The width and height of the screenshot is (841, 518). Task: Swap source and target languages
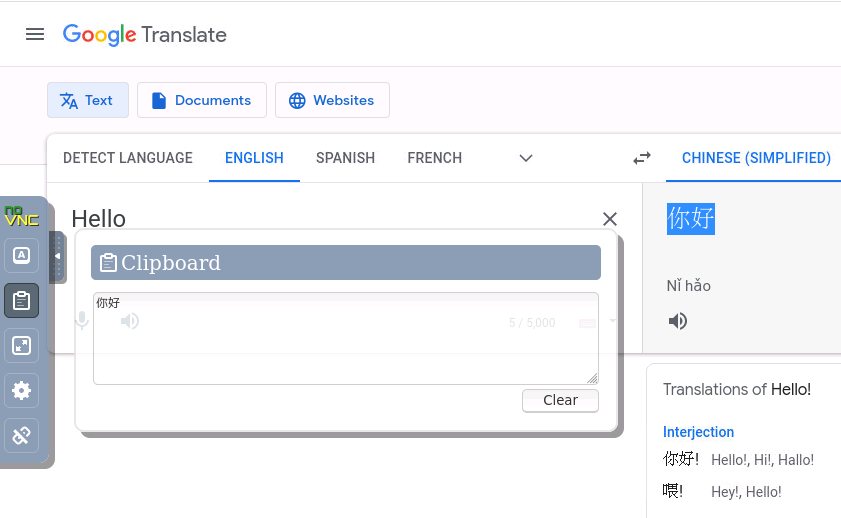point(641,158)
